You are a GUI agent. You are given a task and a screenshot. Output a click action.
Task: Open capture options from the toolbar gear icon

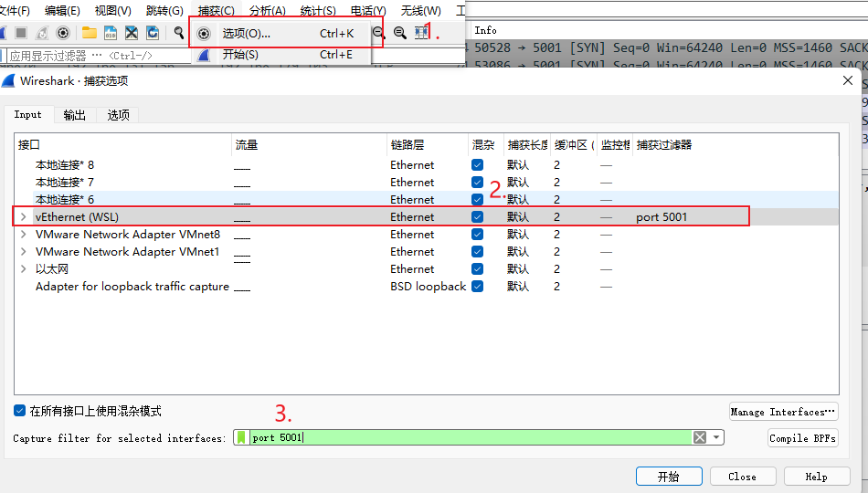[63, 33]
